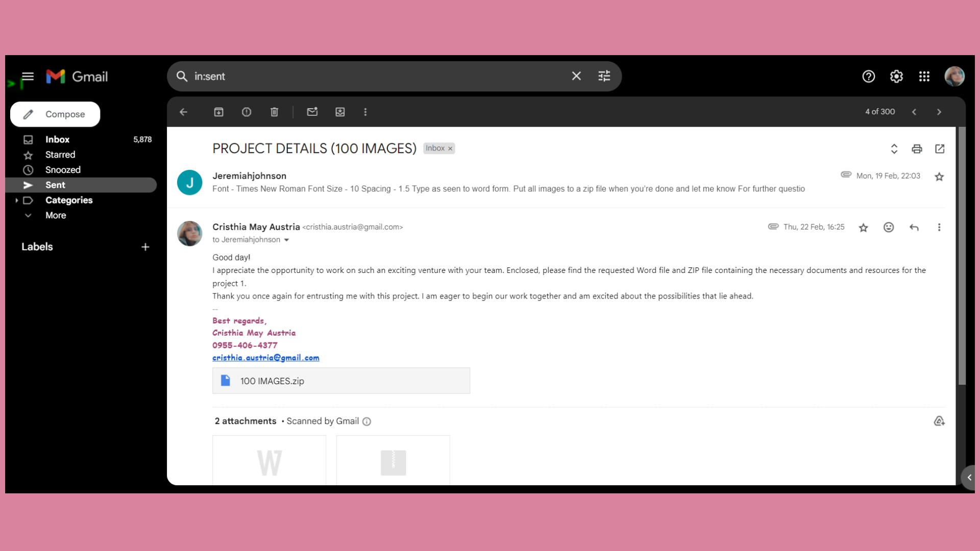980x551 pixels.
Task: Open the Starred folder
Action: [x=60, y=155]
